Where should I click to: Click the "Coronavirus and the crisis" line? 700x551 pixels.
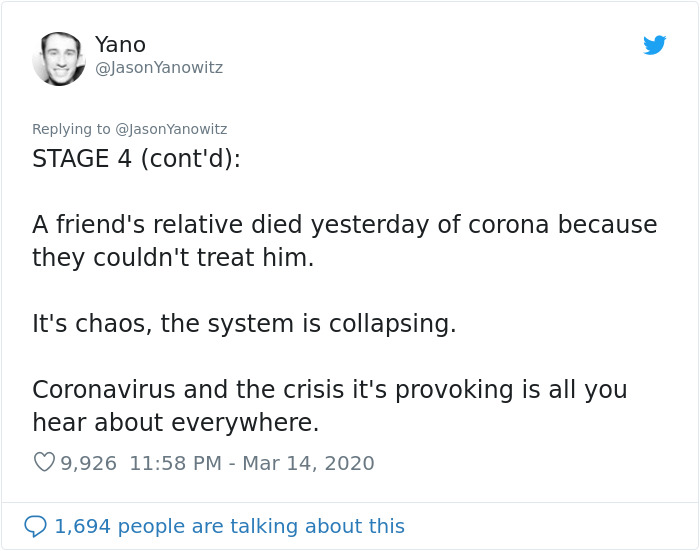tap(329, 390)
